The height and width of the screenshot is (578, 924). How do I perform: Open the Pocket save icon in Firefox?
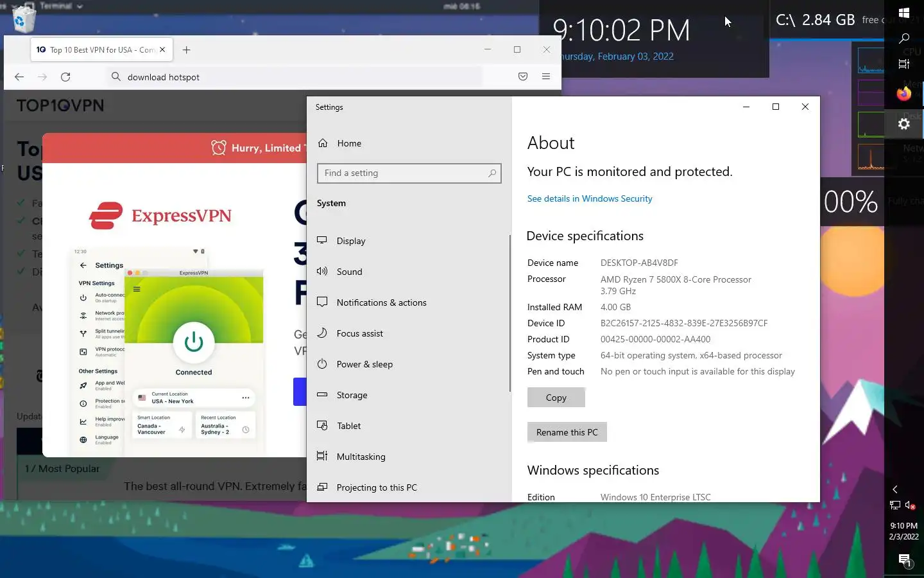(523, 76)
